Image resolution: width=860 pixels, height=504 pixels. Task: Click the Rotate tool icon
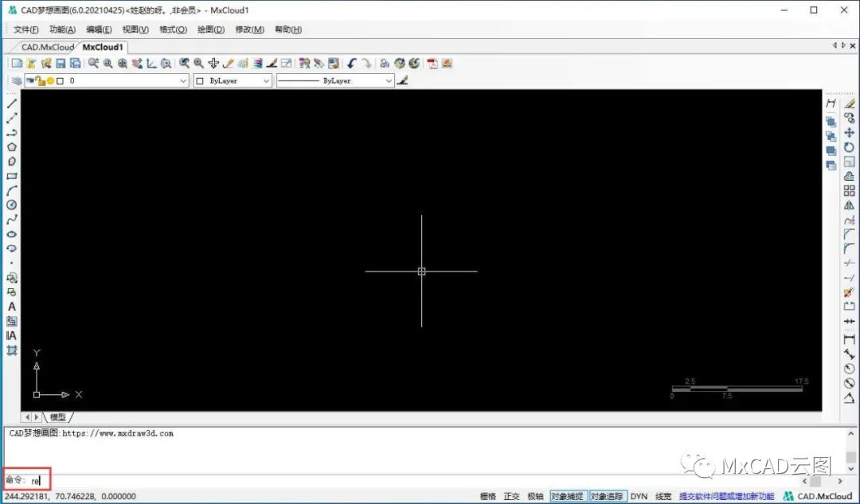849,147
